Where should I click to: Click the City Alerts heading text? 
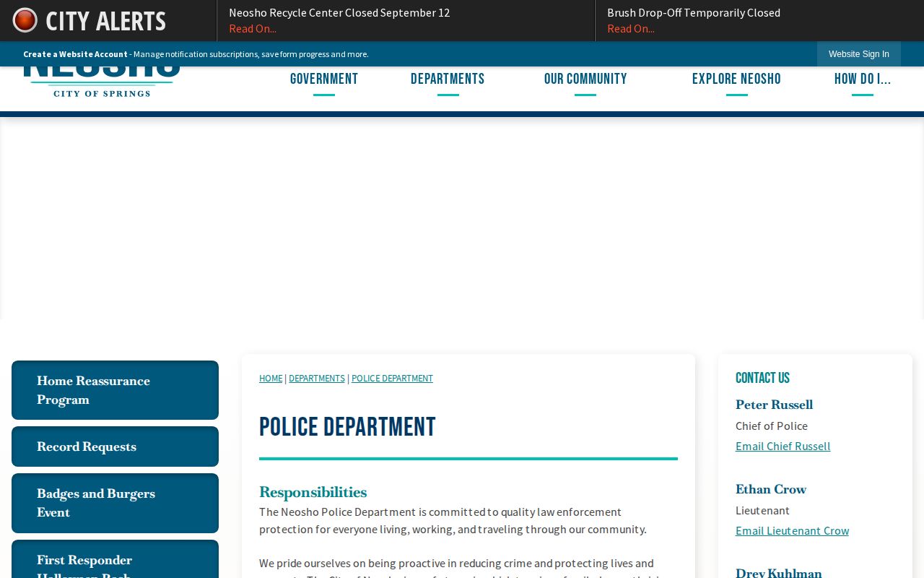(105, 21)
